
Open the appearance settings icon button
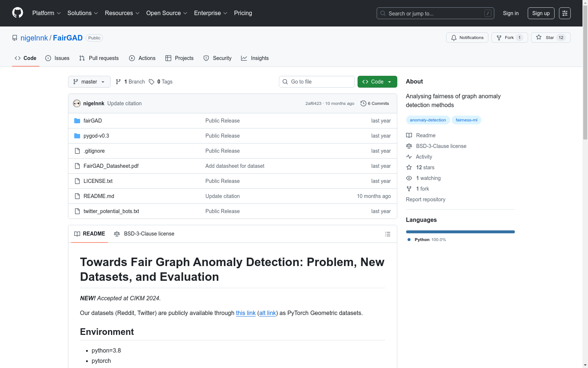click(x=565, y=13)
